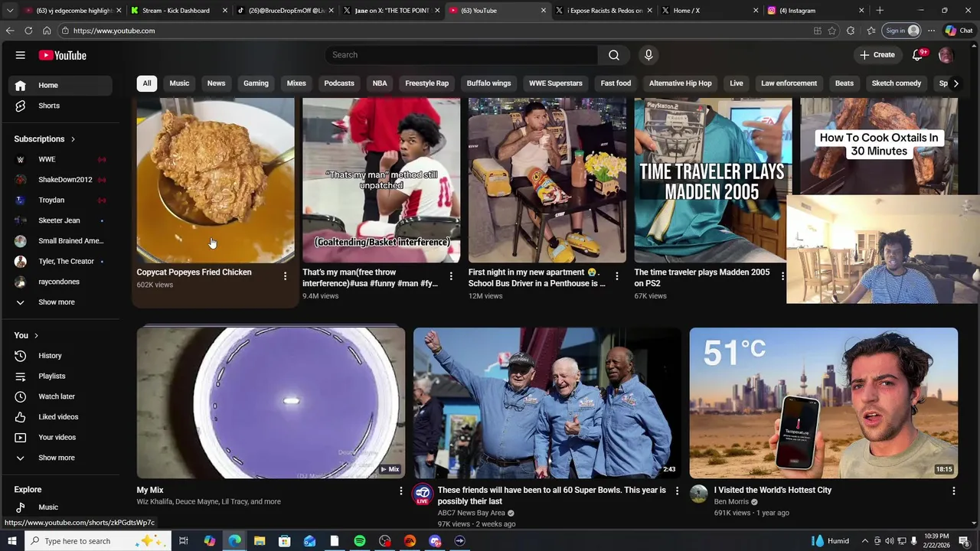Open options for Copycat Popeyes Fried Chicken
The width and height of the screenshot is (980, 551).
coord(285,276)
